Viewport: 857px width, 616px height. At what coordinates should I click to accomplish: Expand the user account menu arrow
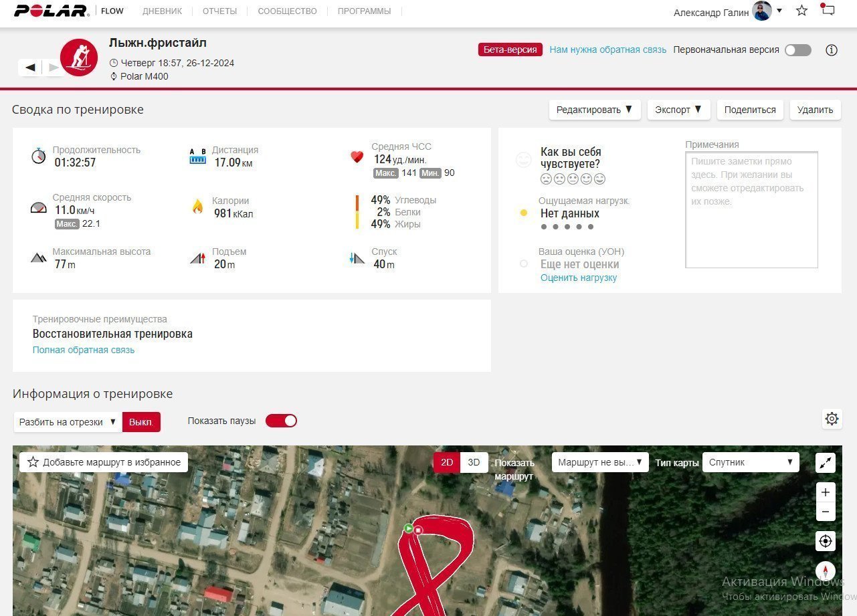coord(779,11)
